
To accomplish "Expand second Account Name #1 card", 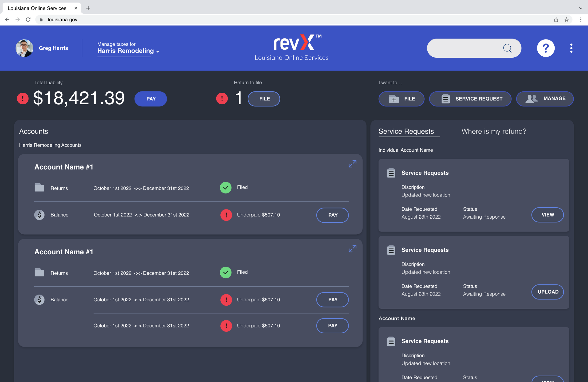I will click(x=352, y=248).
